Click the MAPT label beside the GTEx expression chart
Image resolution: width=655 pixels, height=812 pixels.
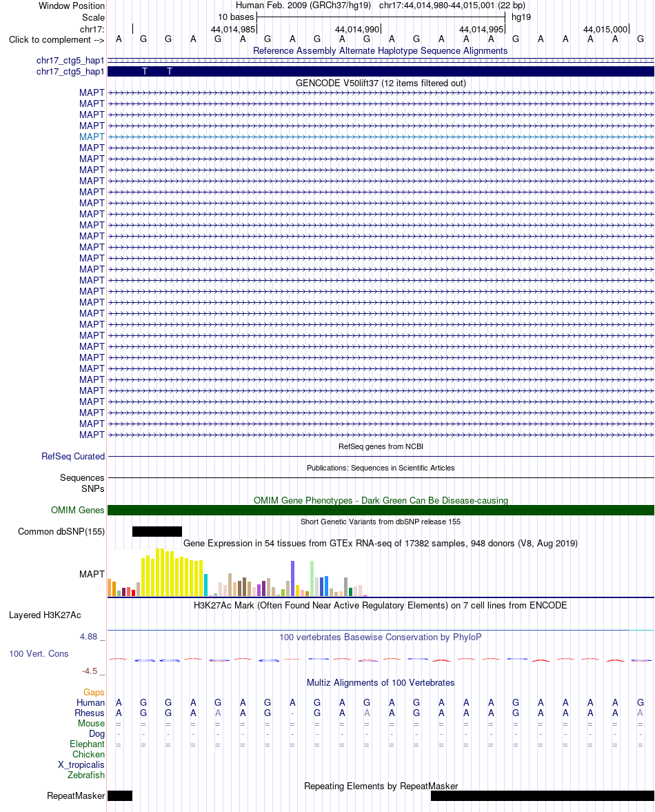click(x=92, y=574)
